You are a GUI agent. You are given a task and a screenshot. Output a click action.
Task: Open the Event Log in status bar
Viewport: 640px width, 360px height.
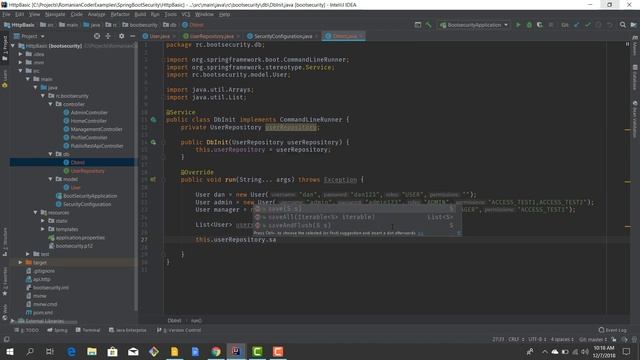[612, 330]
